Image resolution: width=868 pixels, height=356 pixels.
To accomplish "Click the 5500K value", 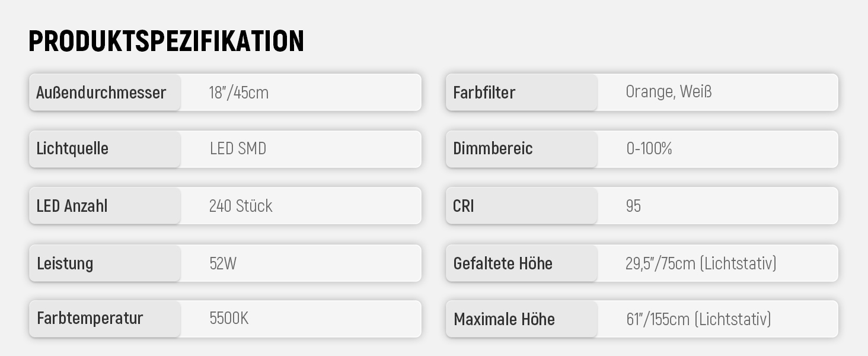I will 229,318.
